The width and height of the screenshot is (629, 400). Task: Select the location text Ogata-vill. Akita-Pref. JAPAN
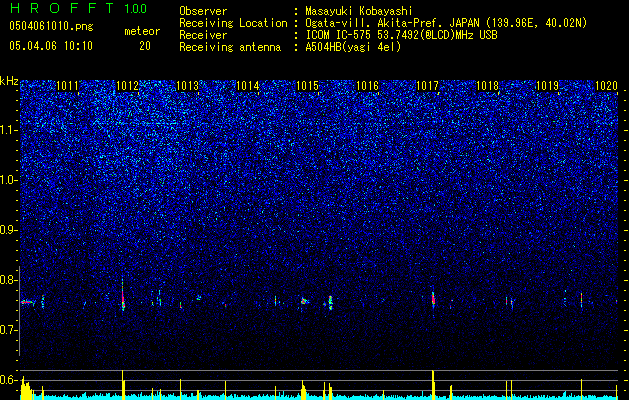pos(392,23)
